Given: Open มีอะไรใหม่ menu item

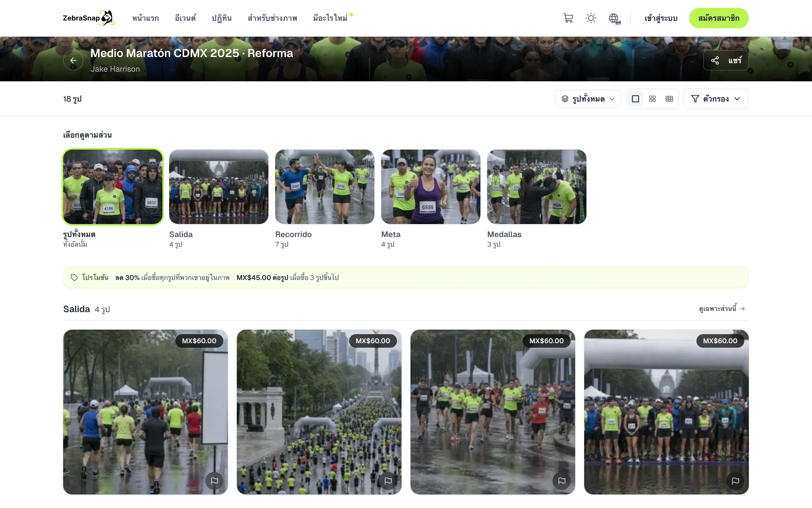Looking at the screenshot, I should point(330,18).
